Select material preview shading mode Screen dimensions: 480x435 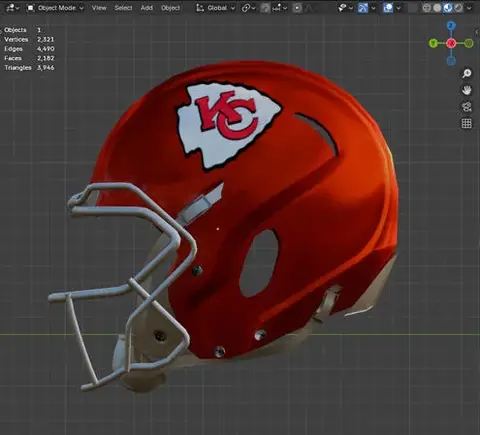click(448, 8)
